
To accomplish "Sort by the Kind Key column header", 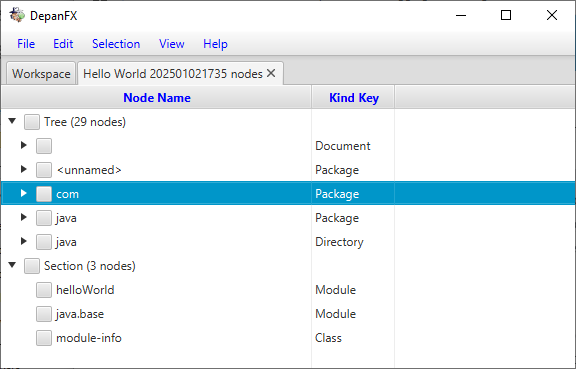I will tap(353, 98).
